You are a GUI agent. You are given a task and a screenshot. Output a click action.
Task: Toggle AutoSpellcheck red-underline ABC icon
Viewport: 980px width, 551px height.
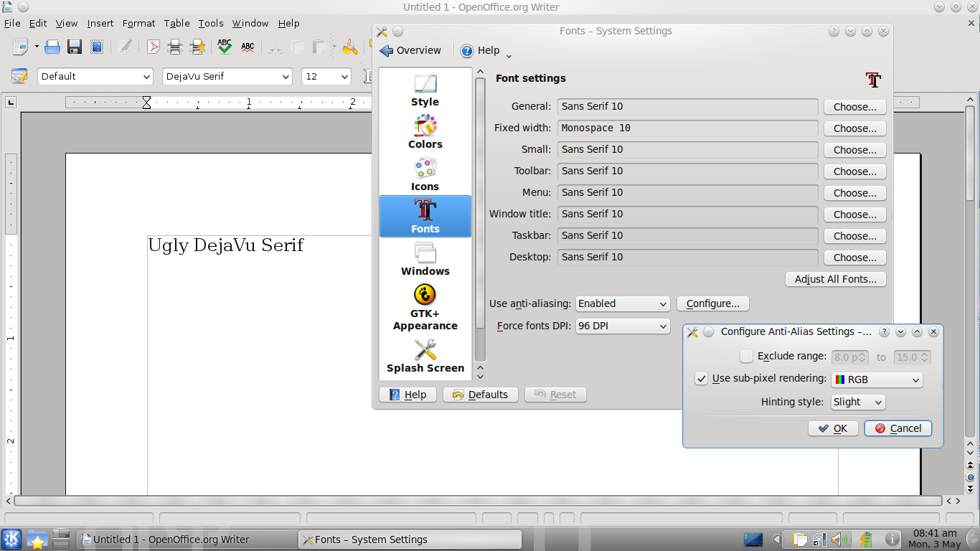point(248,47)
